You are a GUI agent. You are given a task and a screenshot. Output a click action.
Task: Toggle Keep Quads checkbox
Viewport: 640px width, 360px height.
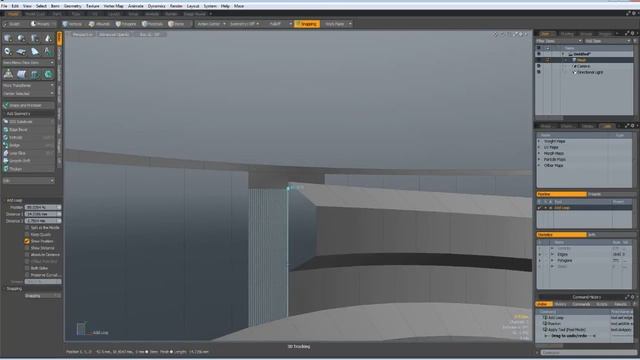(27, 234)
